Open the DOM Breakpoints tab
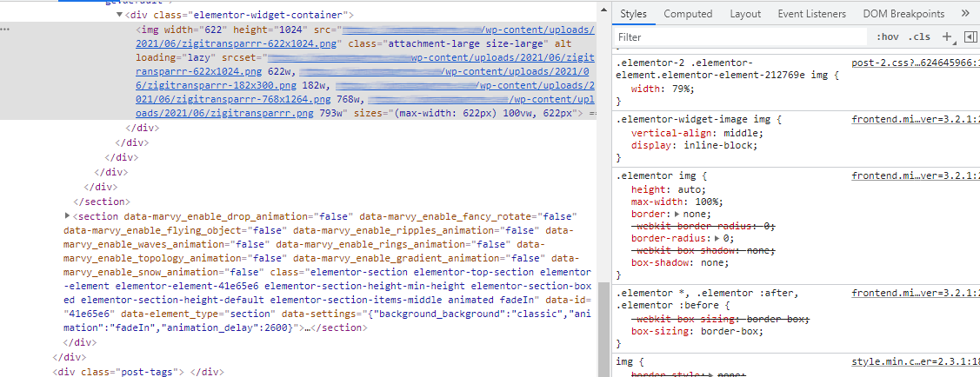 point(903,14)
